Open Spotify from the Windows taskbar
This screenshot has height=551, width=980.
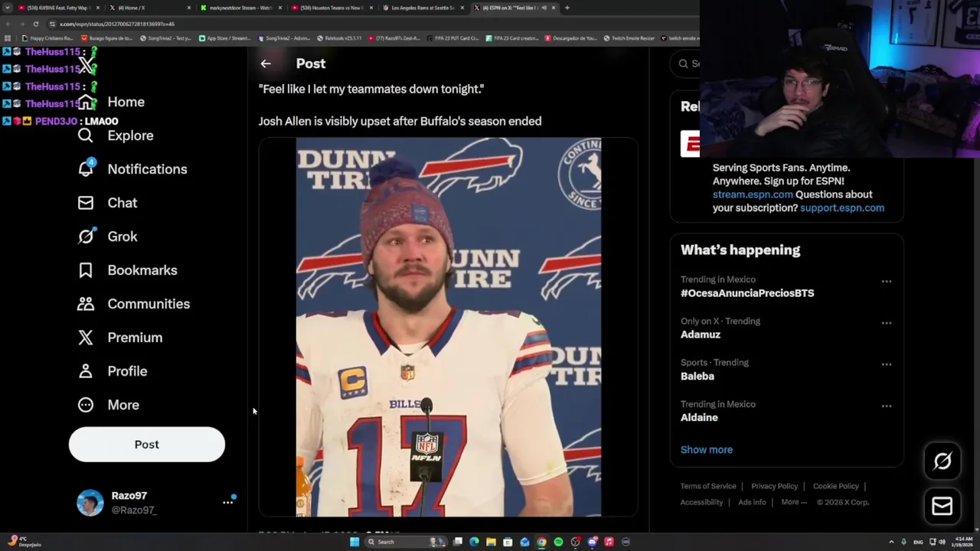[x=558, y=542]
